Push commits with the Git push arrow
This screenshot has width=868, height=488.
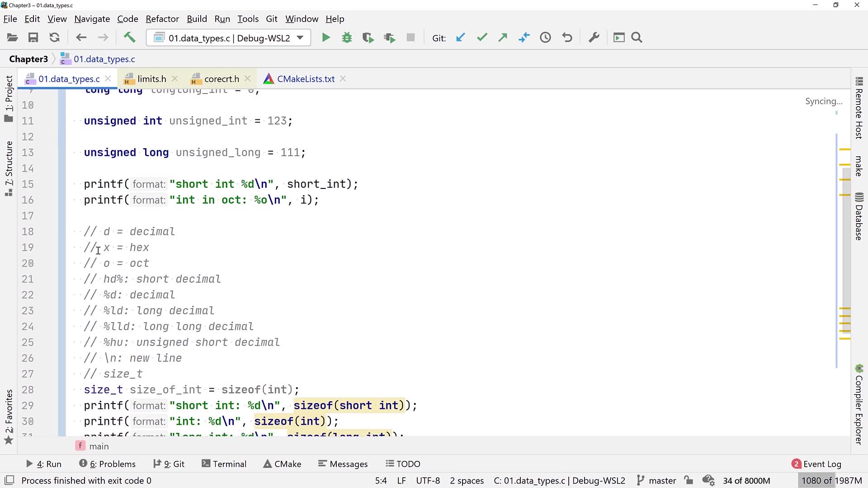tap(503, 38)
